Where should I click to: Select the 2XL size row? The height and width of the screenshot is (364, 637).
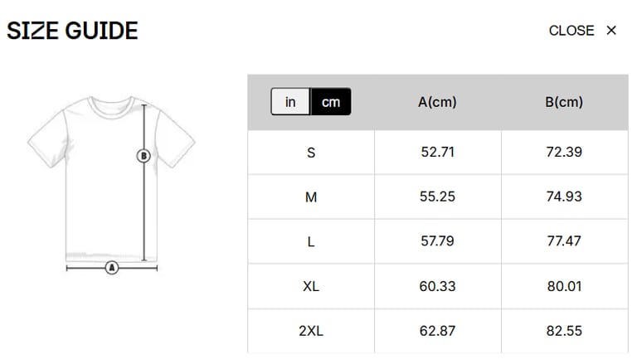click(x=311, y=331)
